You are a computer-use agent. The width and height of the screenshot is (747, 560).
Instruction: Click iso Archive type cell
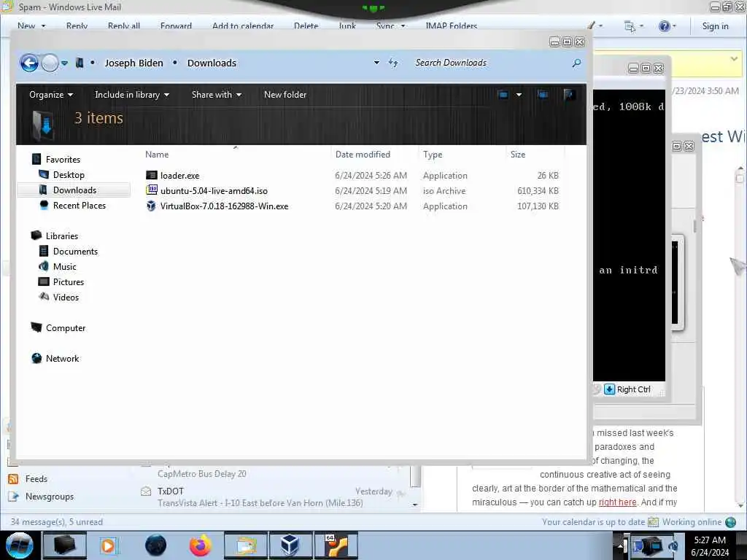point(444,190)
